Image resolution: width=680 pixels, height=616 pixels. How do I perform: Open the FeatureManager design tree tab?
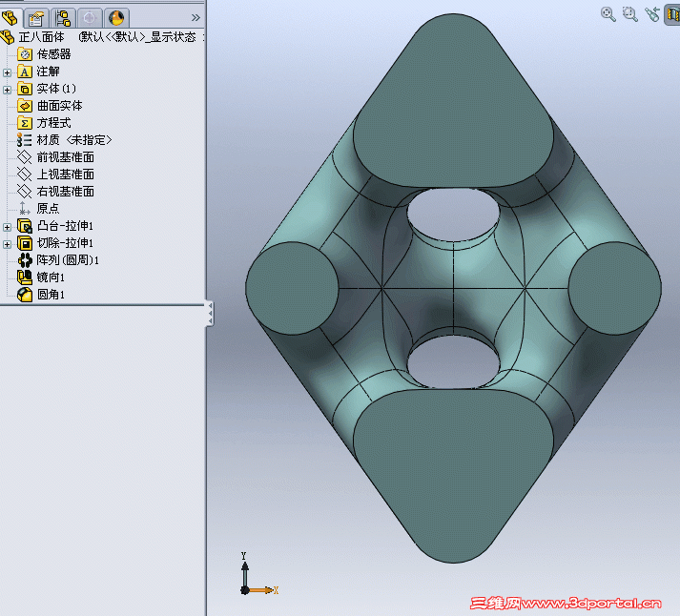pyautogui.click(x=10, y=18)
